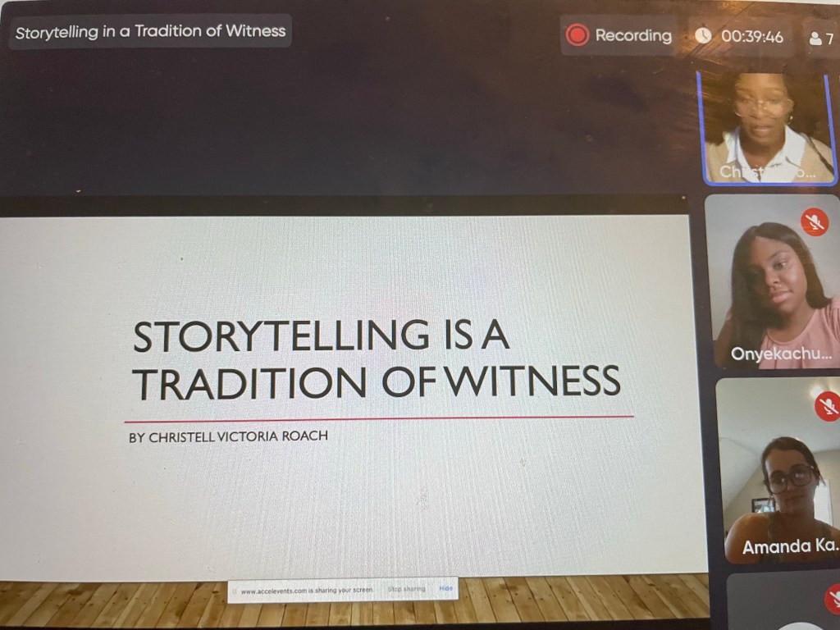The width and height of the screenshot is (840, 630).
Task: Click the session title 'Storytelling in a Tradition of Witness'
Action: [x=151, y=32]
